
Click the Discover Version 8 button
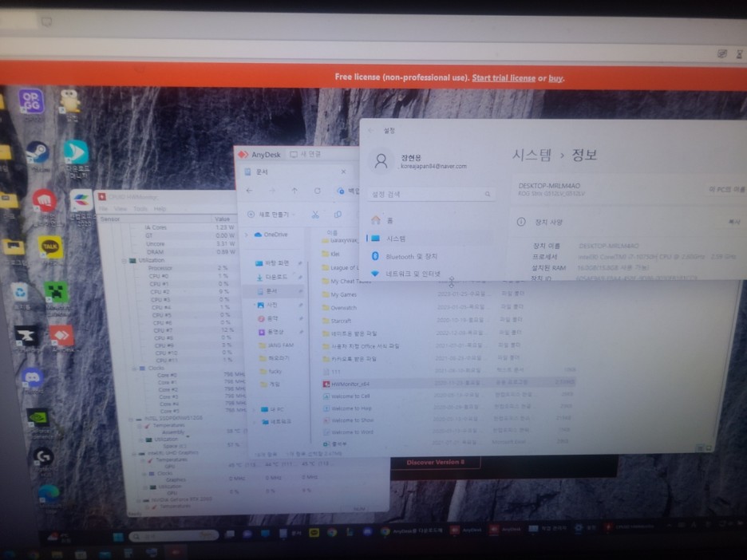pos(435,462)
